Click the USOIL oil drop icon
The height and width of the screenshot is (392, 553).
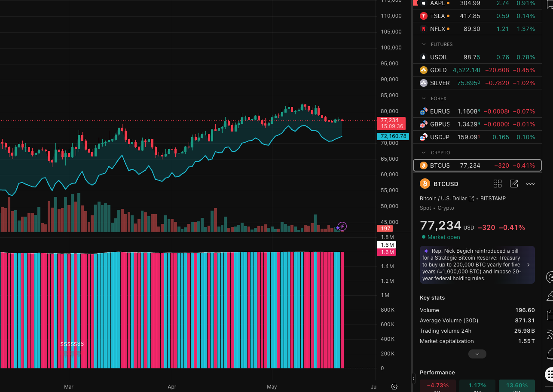(423, 57)
